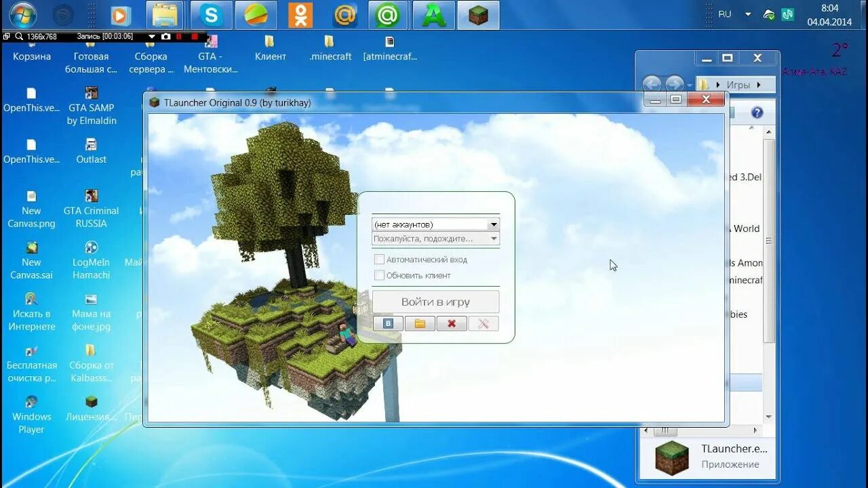
Task: Click the Войти в игру button
Action: point(435,302)
